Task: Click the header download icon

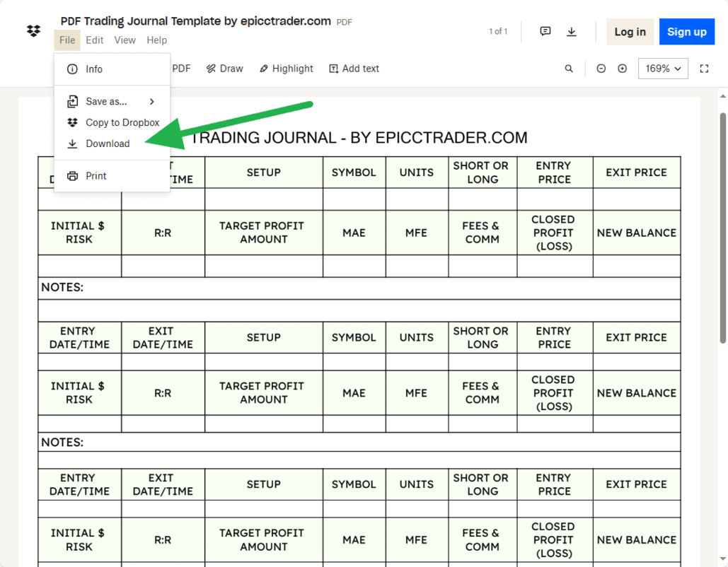Action: pyautogui.click(x=572, y=31)
